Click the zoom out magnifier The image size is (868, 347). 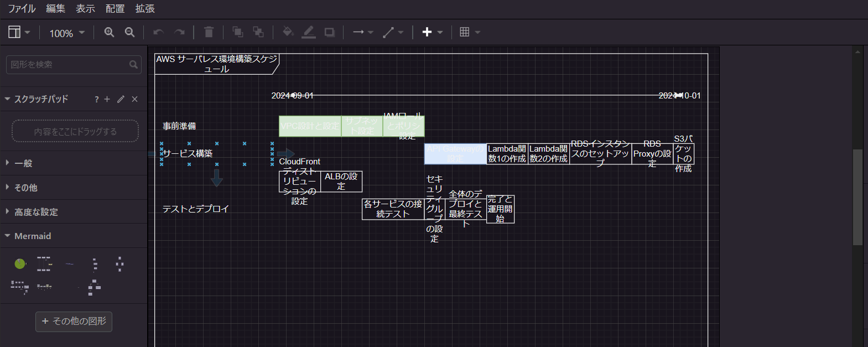pos(129,32)
